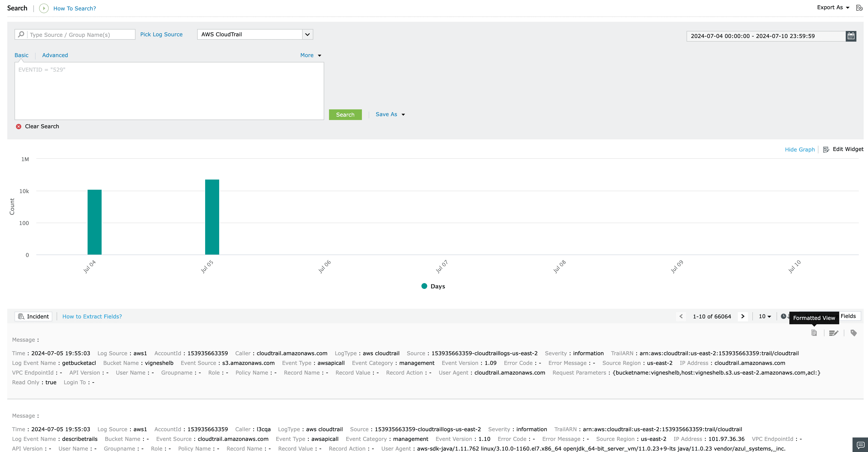Click the time sort order clock icon
This screenshot has height=452, width=868.
[783, 316]
